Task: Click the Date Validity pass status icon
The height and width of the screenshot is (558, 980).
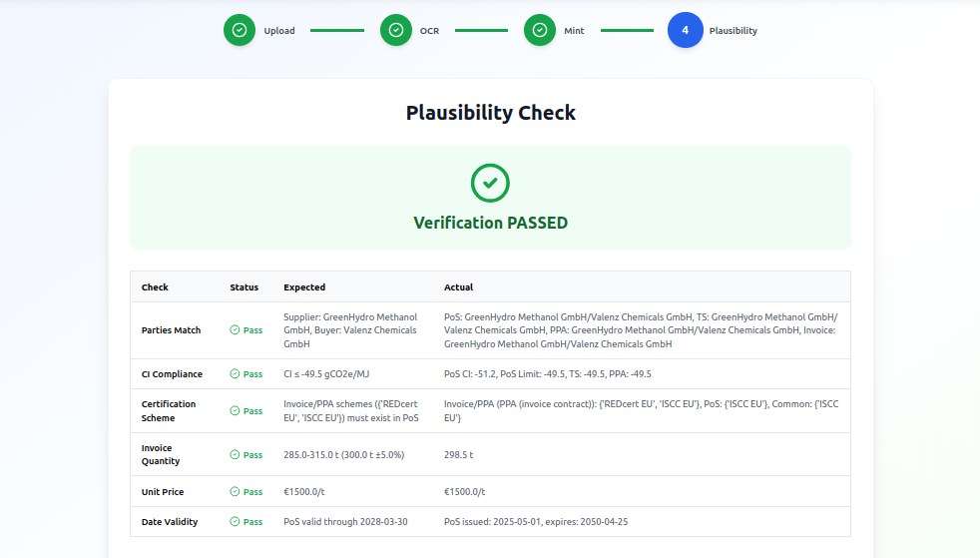Action: pyautogui.click(x=235, y=522)
